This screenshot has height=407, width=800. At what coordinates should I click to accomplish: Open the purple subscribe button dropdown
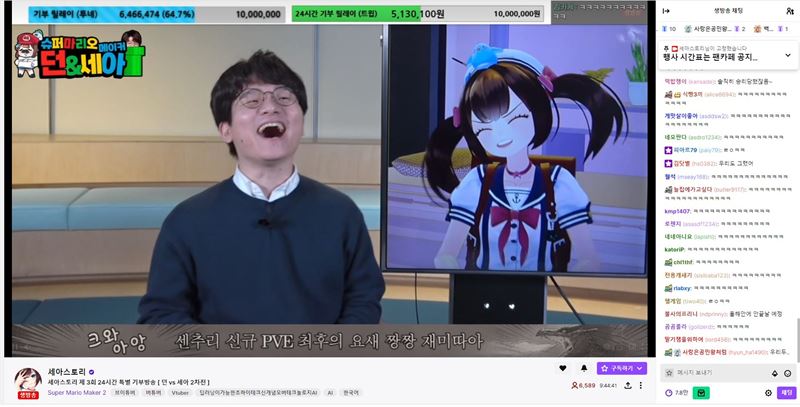(x=622, y=368)
